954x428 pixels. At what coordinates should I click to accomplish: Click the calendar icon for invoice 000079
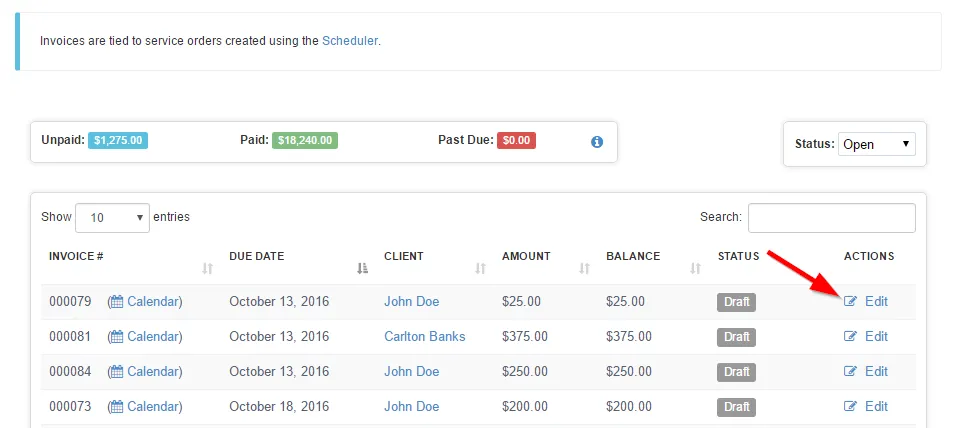click(117, 301)
